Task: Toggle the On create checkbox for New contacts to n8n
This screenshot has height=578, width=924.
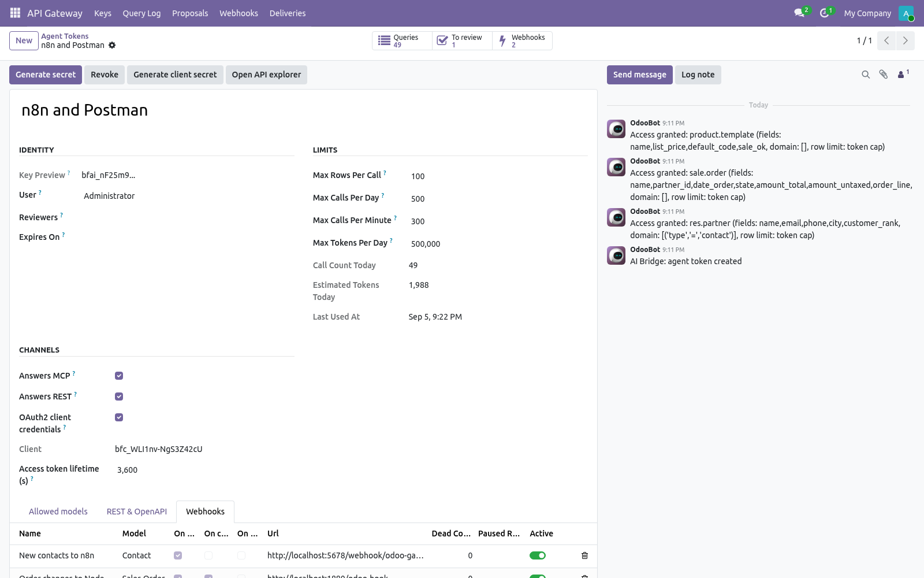Action: [178, 555]
